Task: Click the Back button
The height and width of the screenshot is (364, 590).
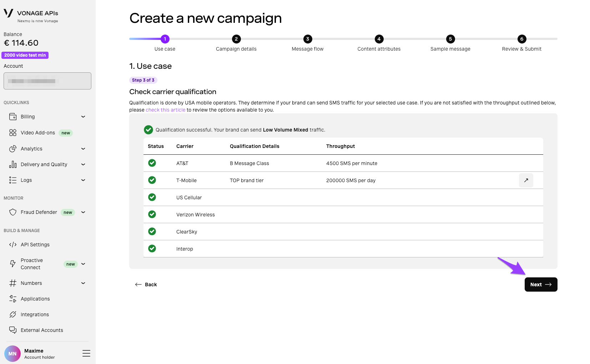Action: pos(146,284)
